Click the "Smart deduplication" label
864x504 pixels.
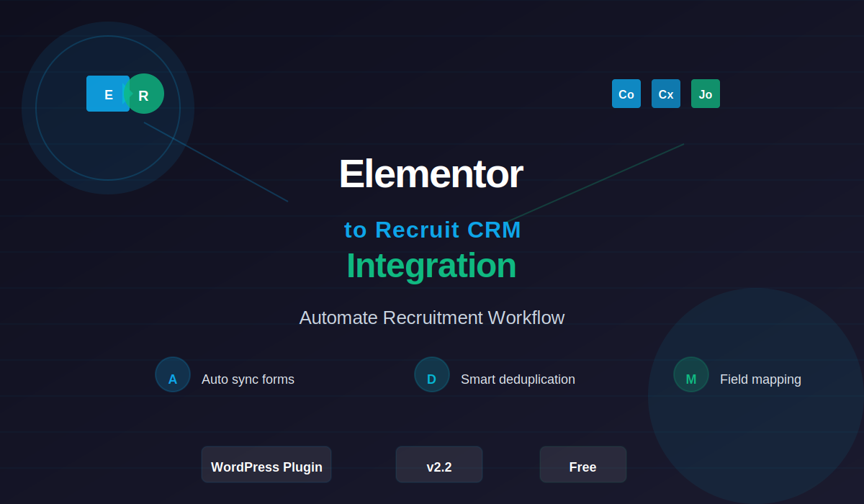point(518,379)
